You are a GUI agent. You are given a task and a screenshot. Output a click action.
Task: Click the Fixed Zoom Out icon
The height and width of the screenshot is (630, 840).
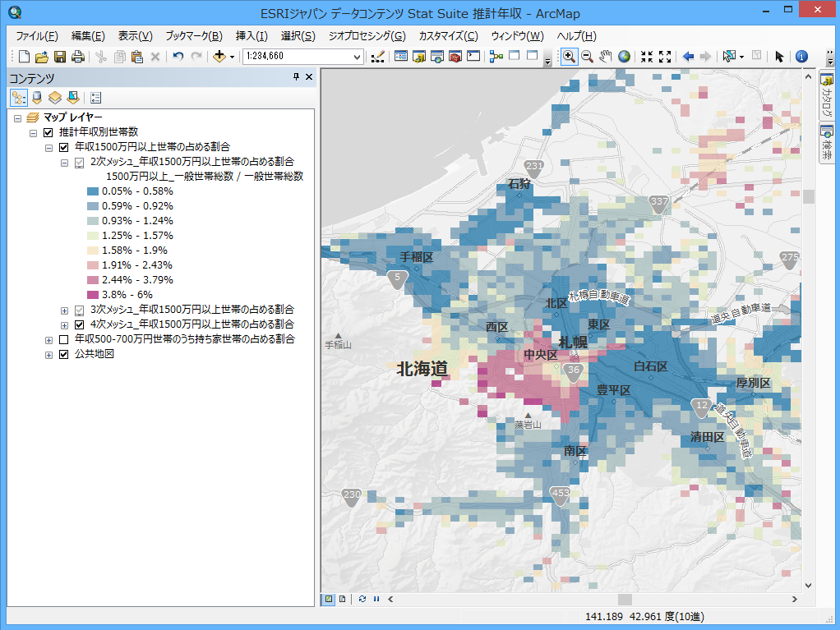[x=665, y=56]
